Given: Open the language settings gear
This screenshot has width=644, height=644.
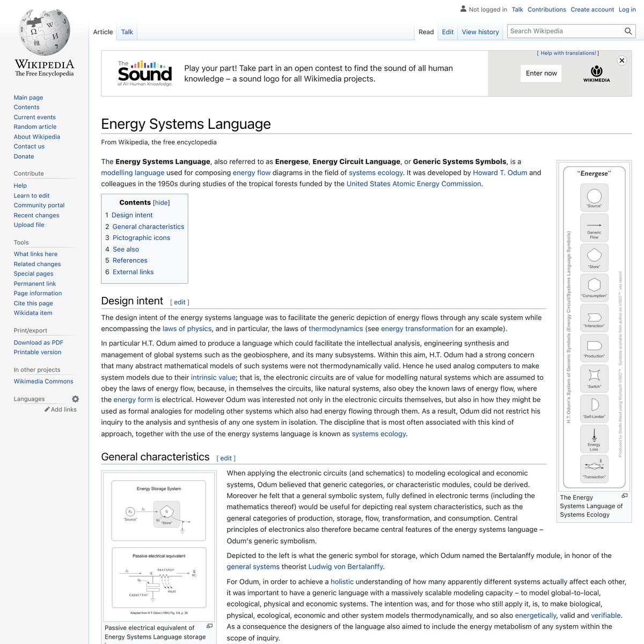Looking at the screenshot, I should [75, 399].
